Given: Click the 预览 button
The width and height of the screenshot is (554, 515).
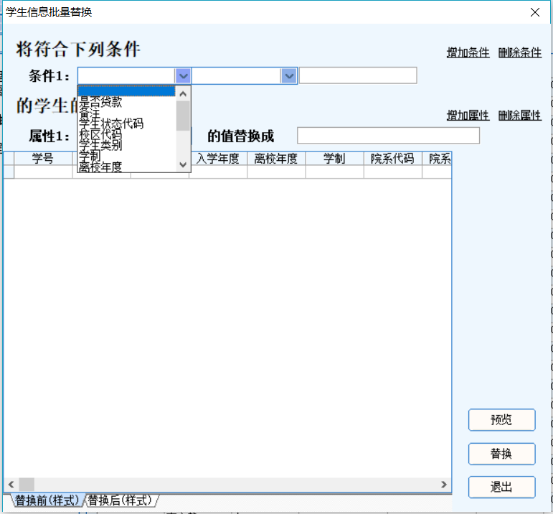Looking at the screenshot, I should click(x=502, y=420).
